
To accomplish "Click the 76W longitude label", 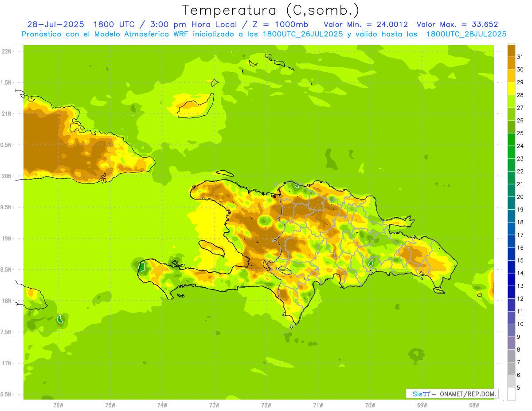I will [x=58, y=405].
